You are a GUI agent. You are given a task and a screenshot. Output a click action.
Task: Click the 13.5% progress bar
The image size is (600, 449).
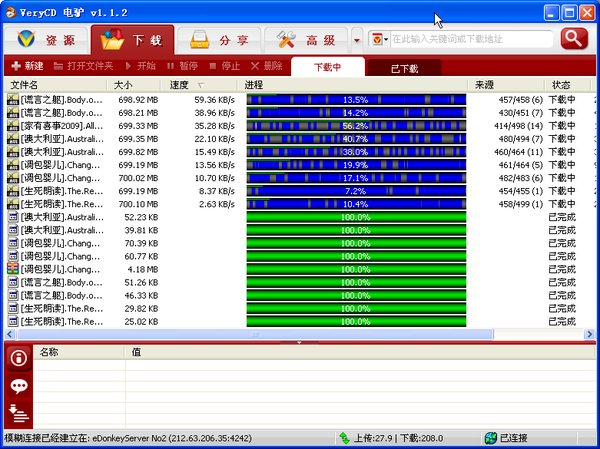[356, 100]
